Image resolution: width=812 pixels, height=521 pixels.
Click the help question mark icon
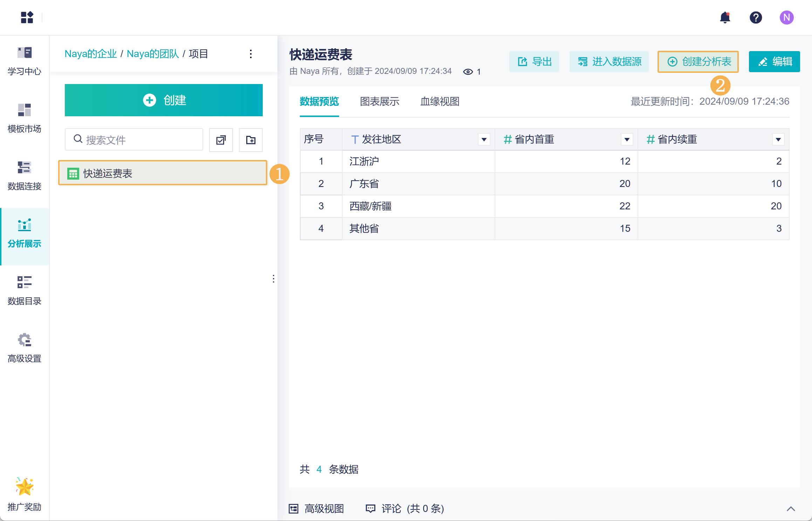(756, 18)
